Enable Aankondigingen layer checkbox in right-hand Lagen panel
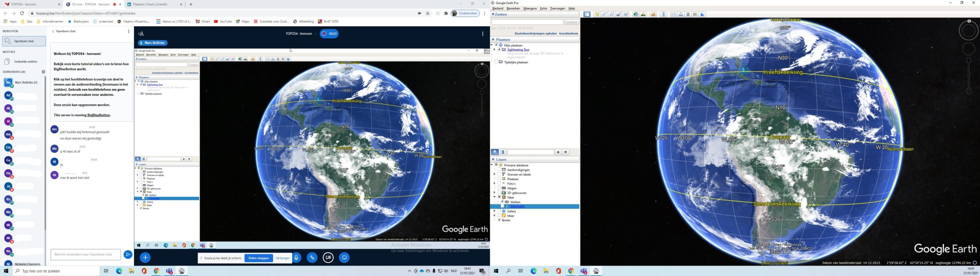Screen dimensions: 980x276 click(499, 170)
